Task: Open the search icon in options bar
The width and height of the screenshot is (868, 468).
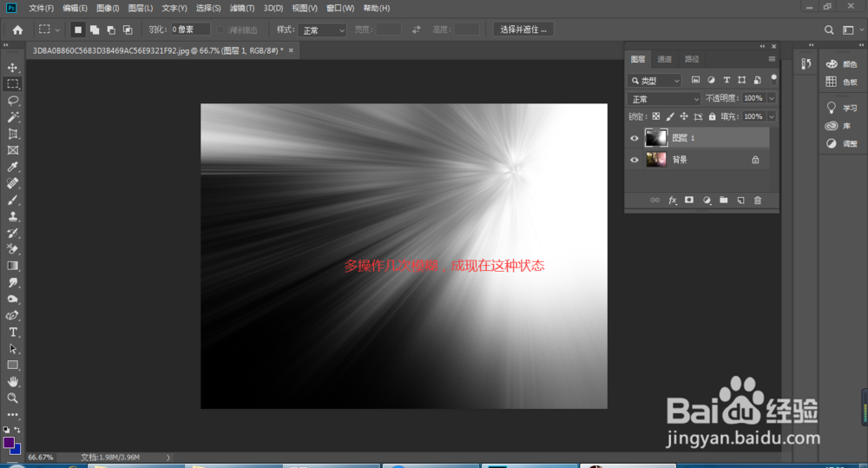Action: click(829, 30)
